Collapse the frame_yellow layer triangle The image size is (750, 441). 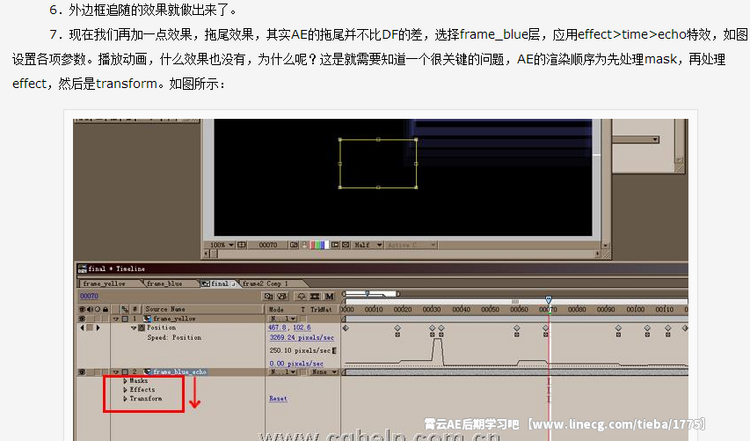(116, 319)
